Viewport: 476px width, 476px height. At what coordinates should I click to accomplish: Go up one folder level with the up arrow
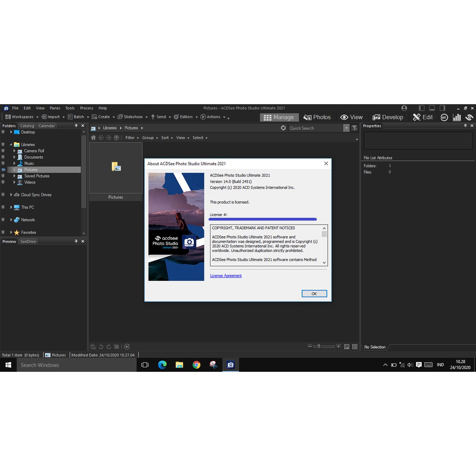coord(116,138)
